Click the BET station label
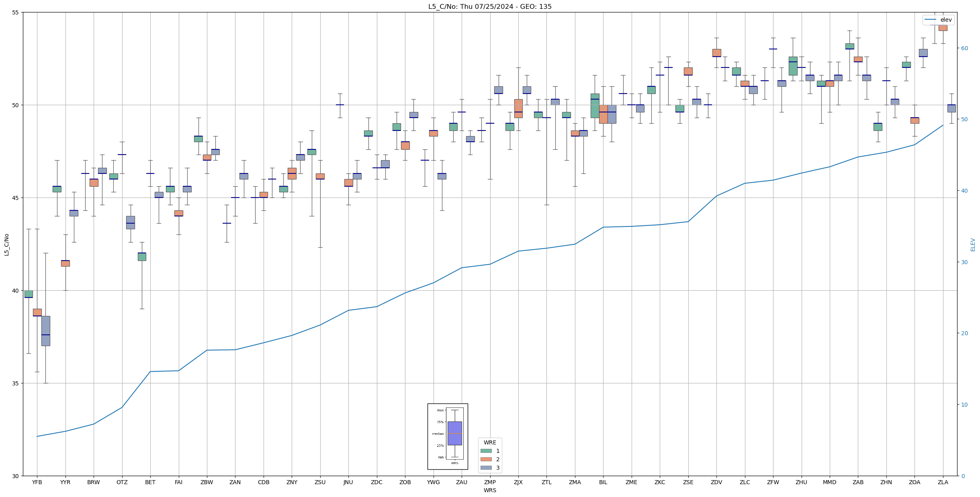Image resolution: width=980 pixels, height=497 pixels. [150, 482]
